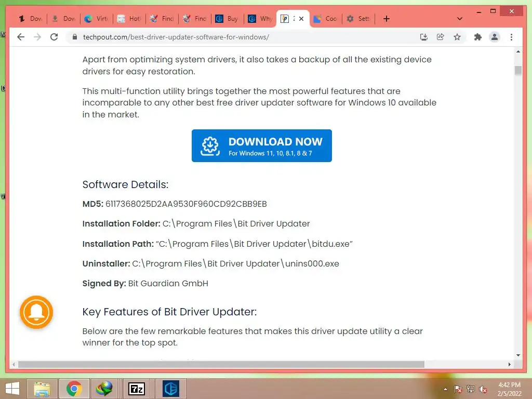Open the blue cube taskbar app
This screenshot has width=532, height=399.
170,389
